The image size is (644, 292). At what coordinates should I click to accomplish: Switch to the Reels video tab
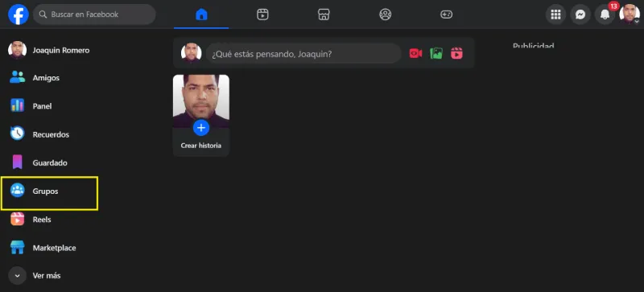click(x=262, y=14)
